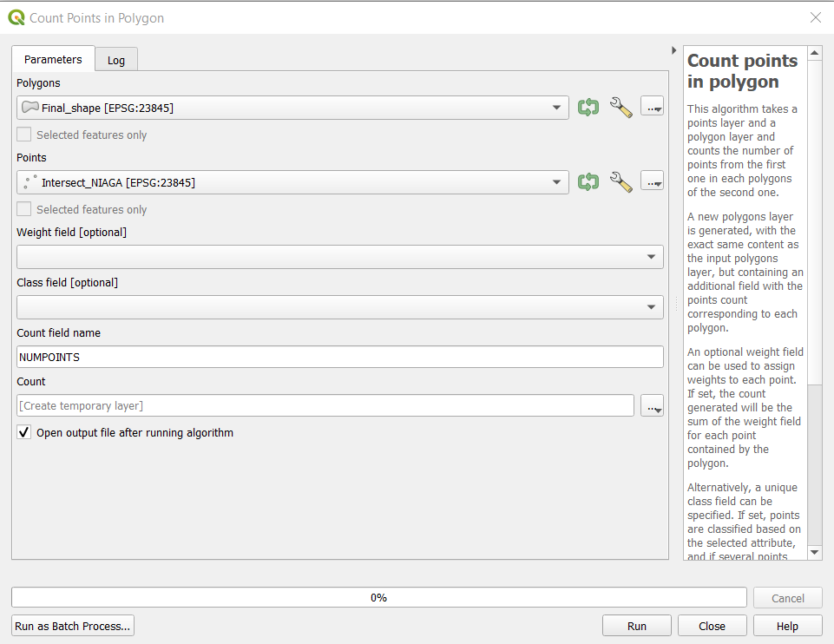Click iterate-over-layer icon for Polygons
Viewport: 834px width, 644px height.
[x=588, y=108]
